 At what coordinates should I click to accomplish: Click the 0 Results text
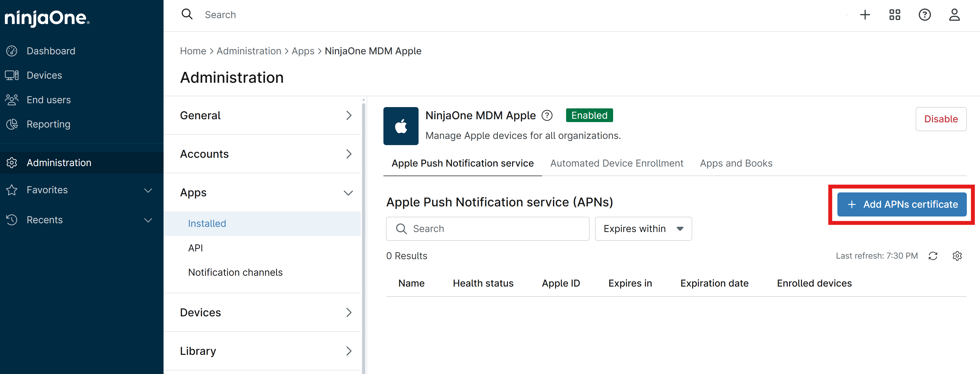(x=407, y=256)
